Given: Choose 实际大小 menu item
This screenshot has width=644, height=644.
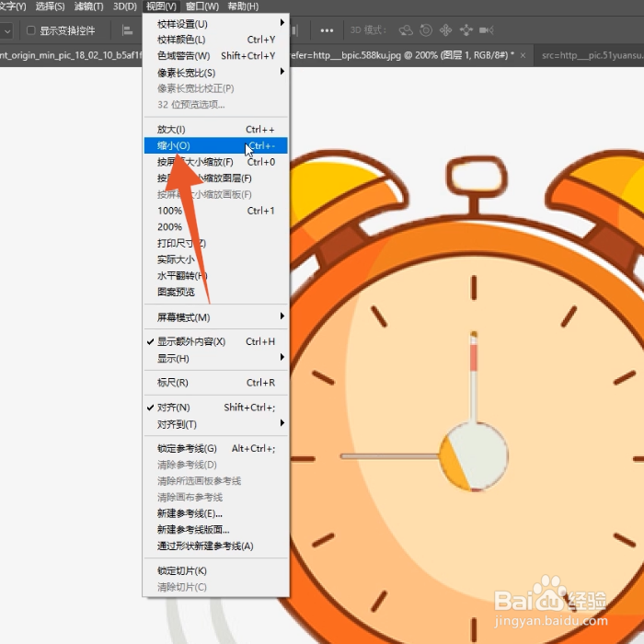Looking at the screenshot, I should click(215, 259).
